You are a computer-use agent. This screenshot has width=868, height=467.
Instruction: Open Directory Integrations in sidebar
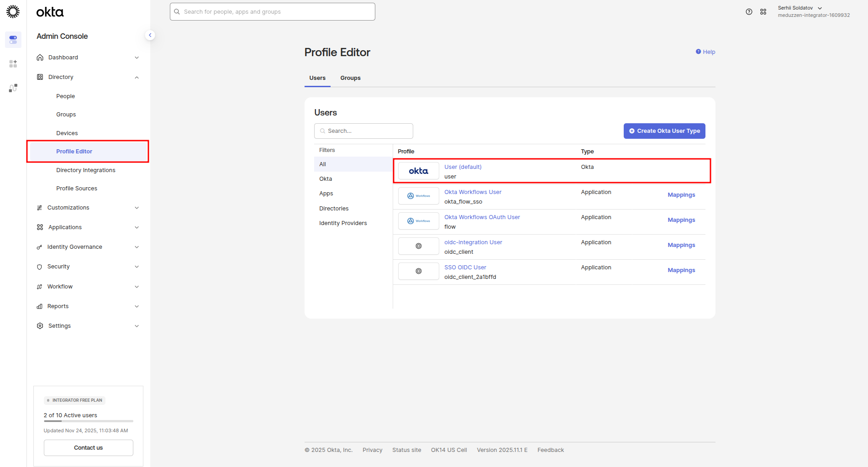[x=85, y=170]
